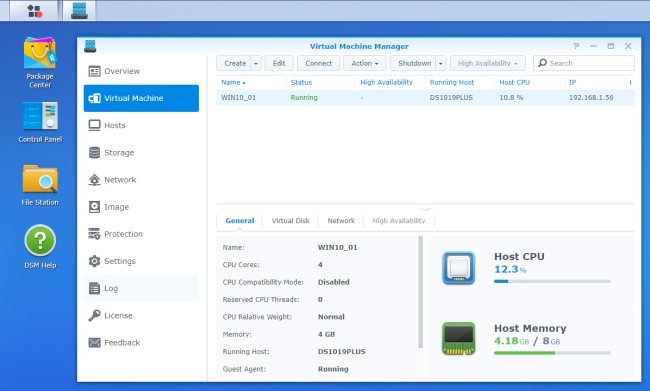Click the Running status cell
The height and width of the screenshot is (391, 650).
[304, 98]
